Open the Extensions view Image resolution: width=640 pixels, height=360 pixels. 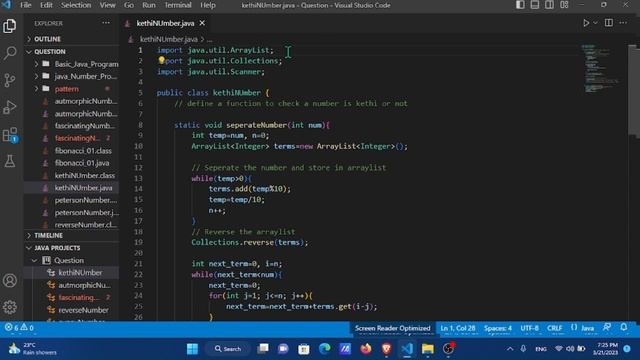9,134
